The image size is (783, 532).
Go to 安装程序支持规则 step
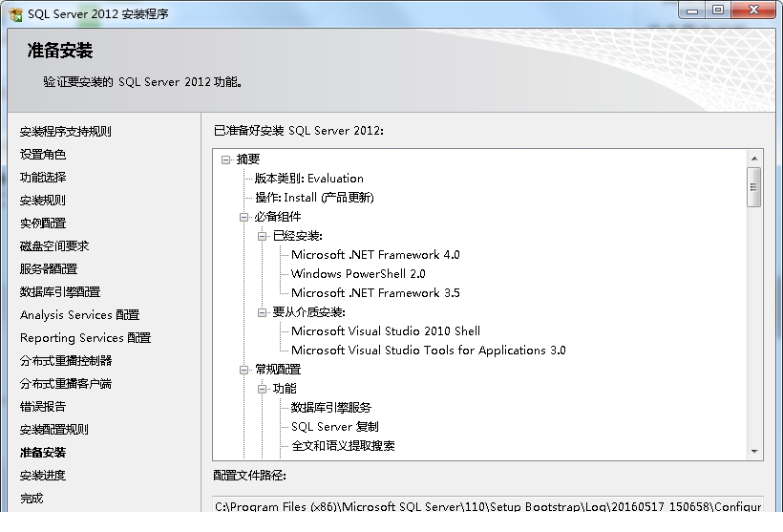[66, 132]
